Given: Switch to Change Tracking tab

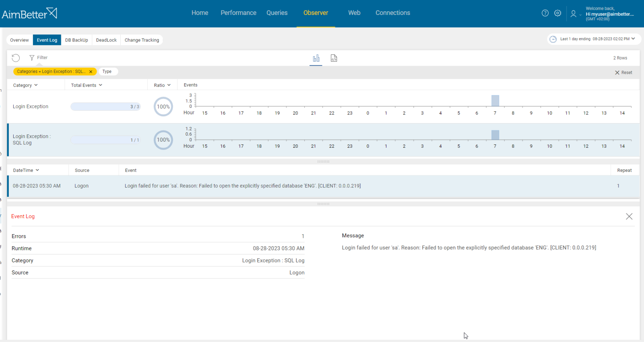Looking at the screenshot, I should tap(142, 40).
